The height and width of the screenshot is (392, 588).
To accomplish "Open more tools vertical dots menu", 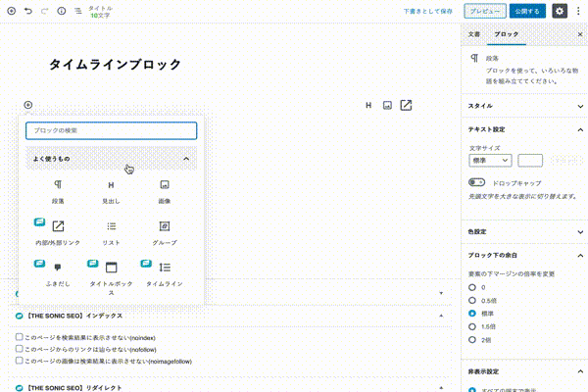I will [x=578, y=11].
